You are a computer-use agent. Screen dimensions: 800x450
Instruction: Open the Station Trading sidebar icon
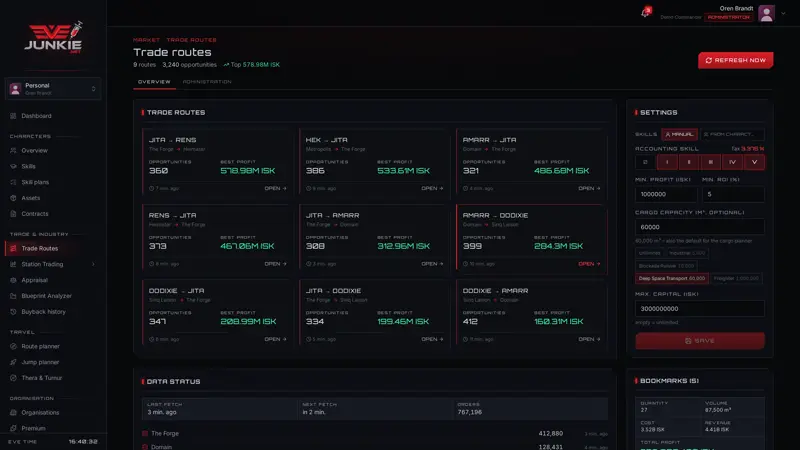click(x=13, y=264)
